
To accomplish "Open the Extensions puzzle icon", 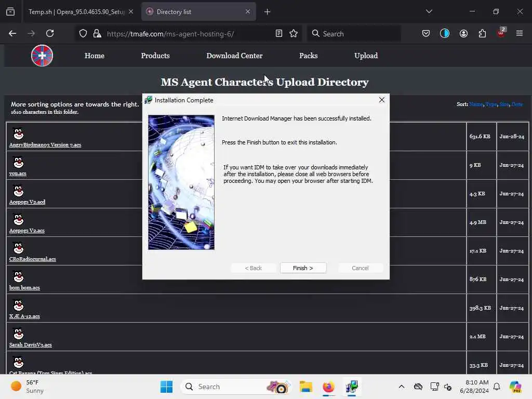I will point(482,33).
